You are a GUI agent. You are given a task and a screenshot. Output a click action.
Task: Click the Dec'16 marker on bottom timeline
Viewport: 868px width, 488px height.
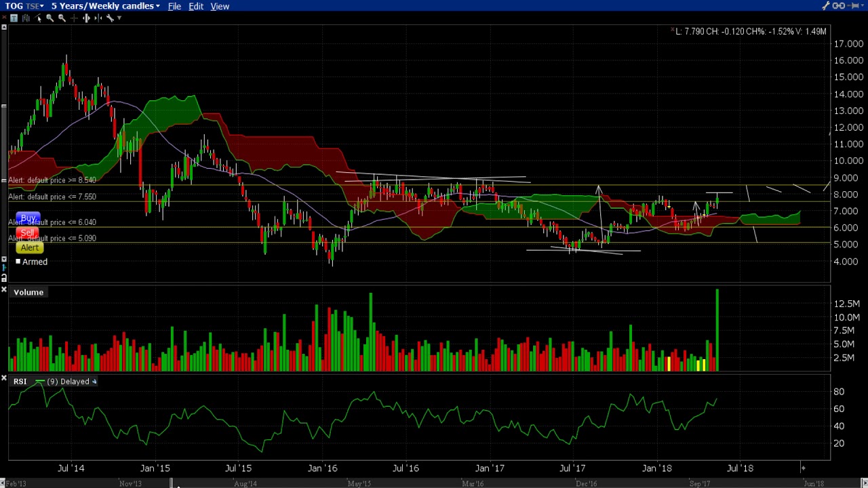pyautogui.click(x=586, y=484)
